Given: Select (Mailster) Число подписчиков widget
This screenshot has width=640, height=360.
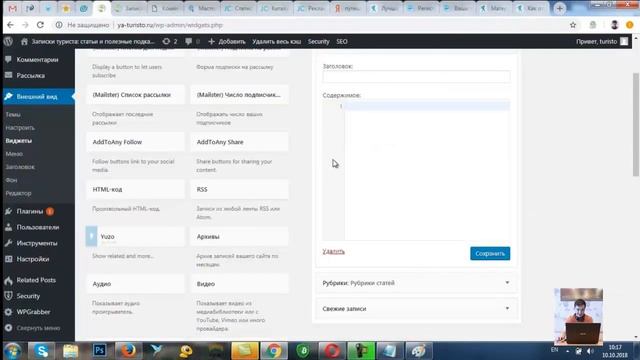Looking at the screenshot, I should pyautogui.click(x=239, y=95).
